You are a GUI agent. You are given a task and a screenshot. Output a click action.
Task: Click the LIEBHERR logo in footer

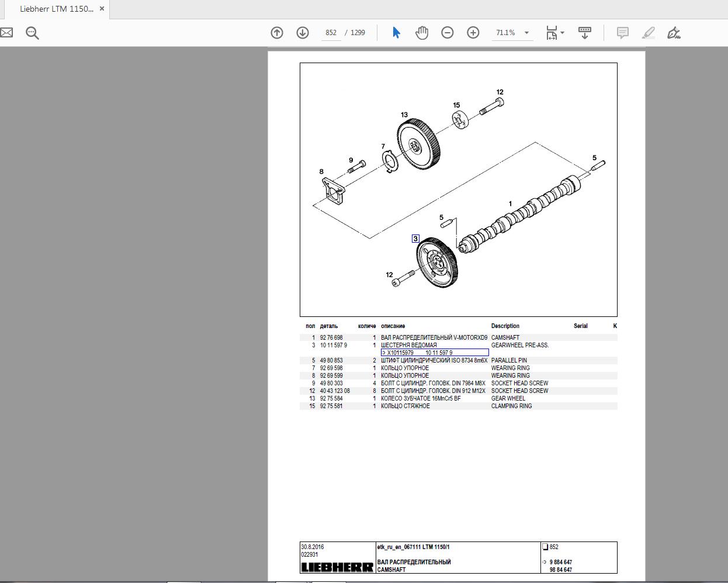pos(337,567)
